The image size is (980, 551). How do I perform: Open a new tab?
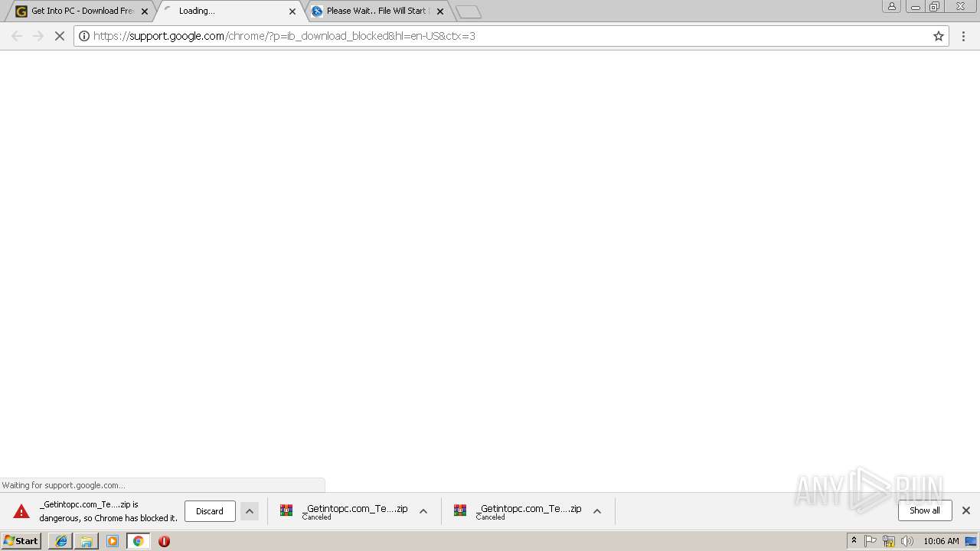(468, 11)
